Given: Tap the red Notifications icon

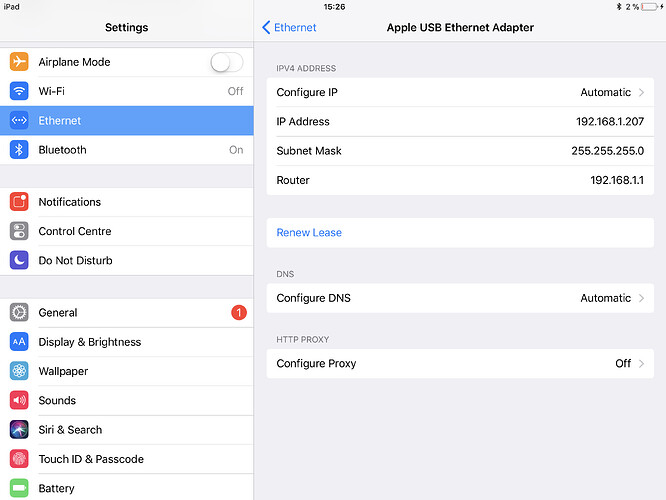Looking at the screenshot, I should coord(19,202).
